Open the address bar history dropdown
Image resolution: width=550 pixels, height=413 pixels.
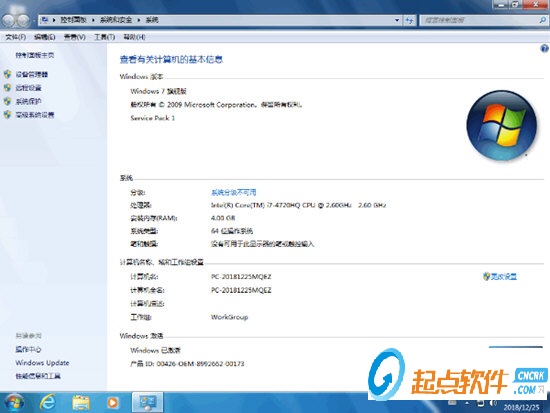(397, 20)
